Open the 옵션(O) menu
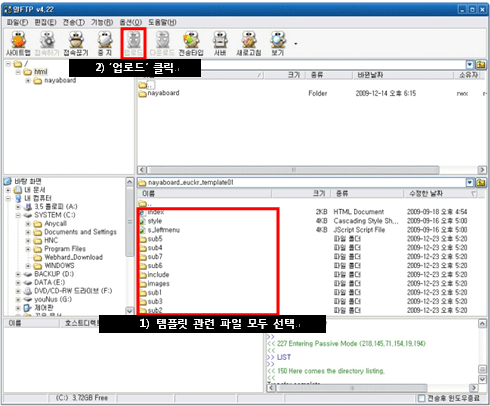 coord(131,22)
